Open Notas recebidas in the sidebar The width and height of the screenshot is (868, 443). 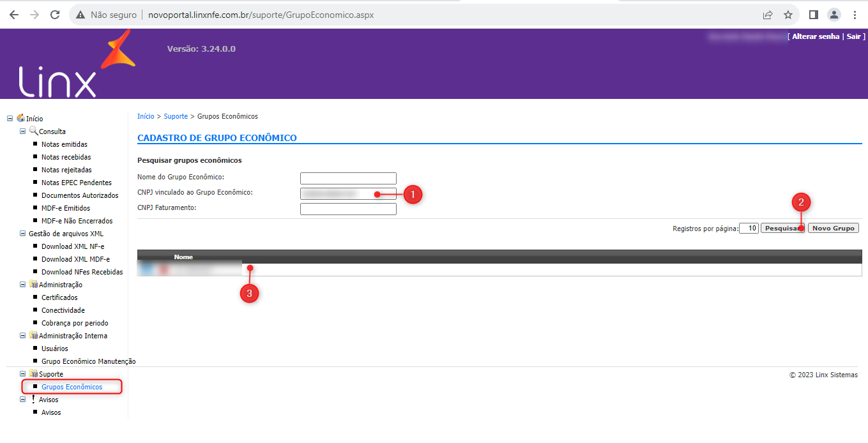[66, 157]
